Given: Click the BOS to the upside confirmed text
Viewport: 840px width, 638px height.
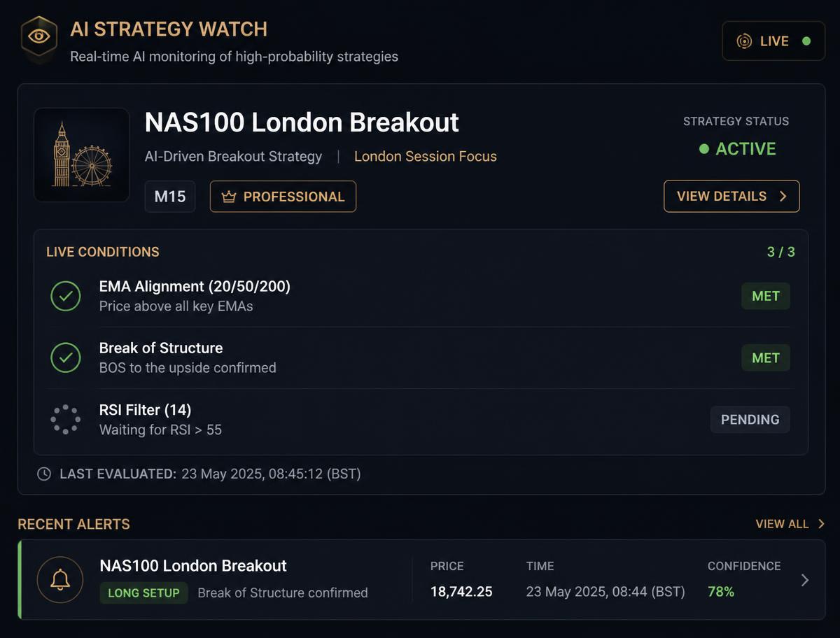Looking at the screenshot, I should click(188, 367).
